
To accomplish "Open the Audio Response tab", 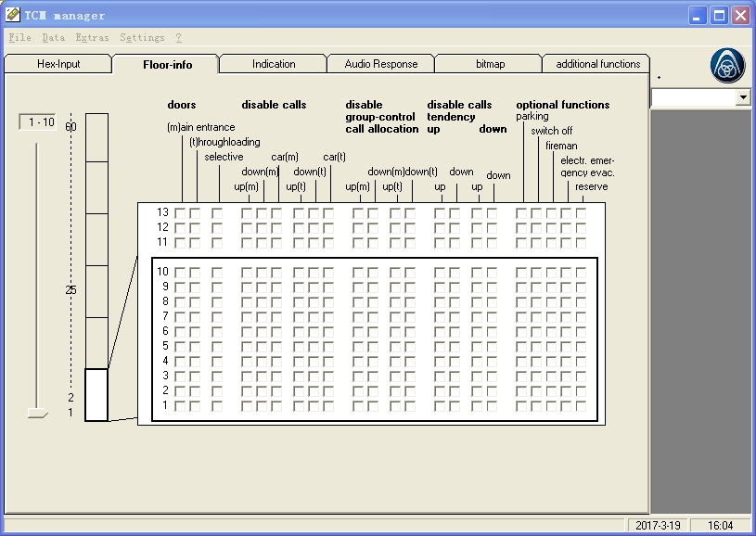I will [379, 64].
